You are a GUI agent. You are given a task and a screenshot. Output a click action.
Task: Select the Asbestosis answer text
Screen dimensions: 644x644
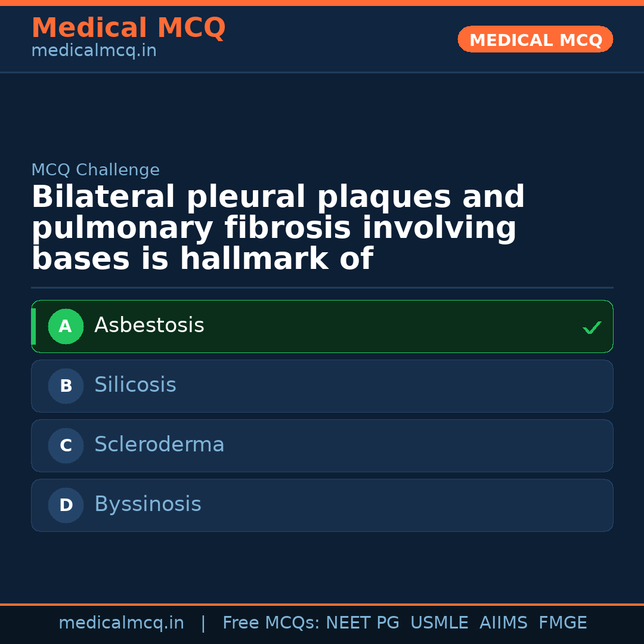click(x=149, y=326)
